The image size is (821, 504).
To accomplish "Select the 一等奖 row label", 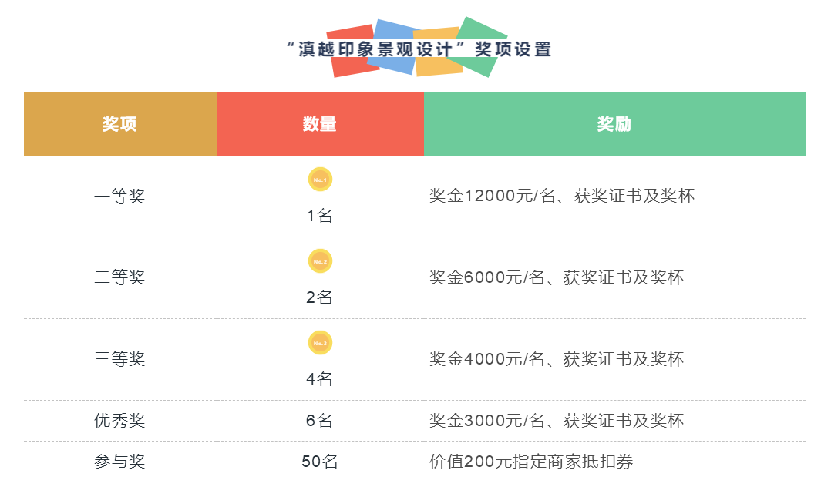I will point(119,197).
